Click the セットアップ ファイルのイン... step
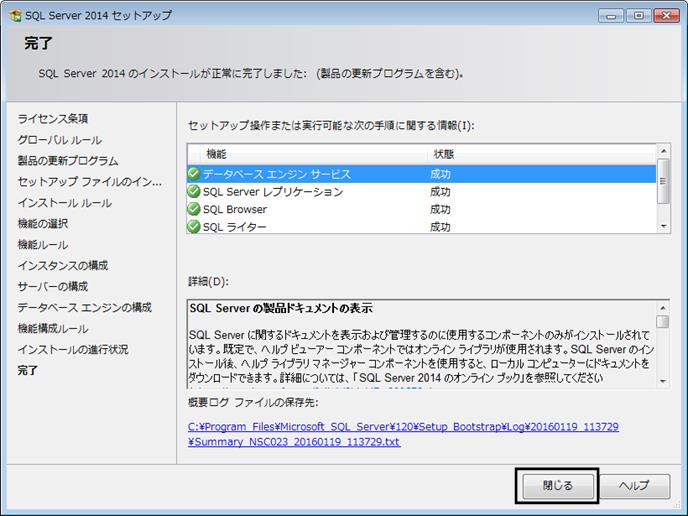The height and width of the screenshot is (516, 688). [x=90, y=182]
